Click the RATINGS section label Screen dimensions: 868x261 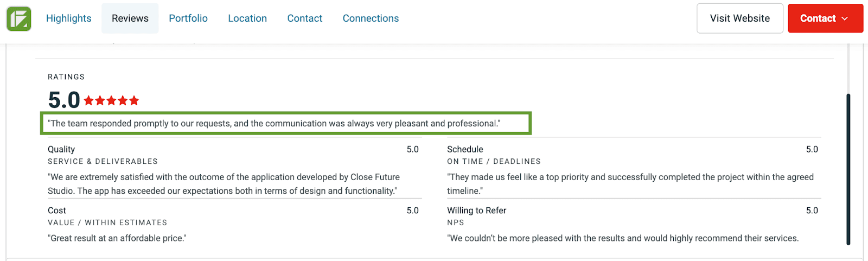pos(66,77)
